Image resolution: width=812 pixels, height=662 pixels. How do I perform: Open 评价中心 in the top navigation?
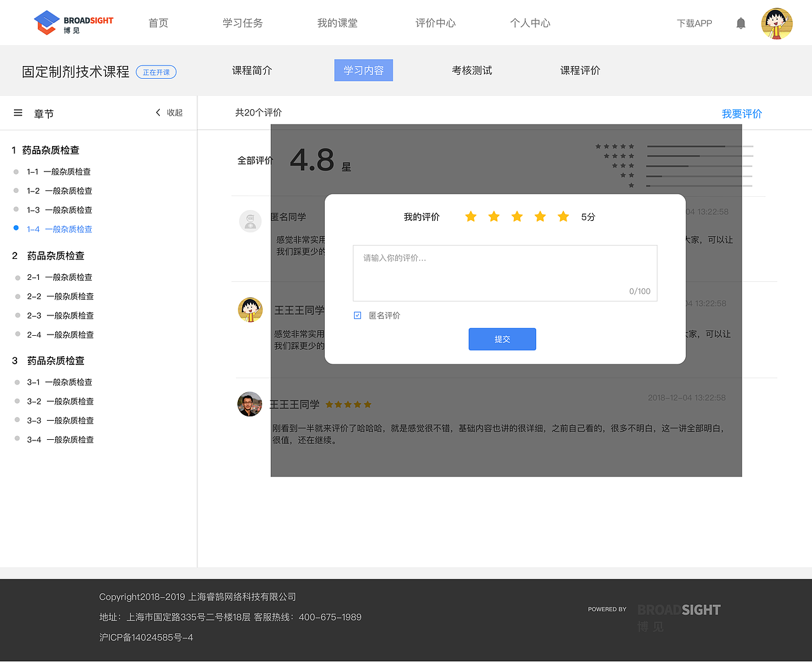pos(435,22)
